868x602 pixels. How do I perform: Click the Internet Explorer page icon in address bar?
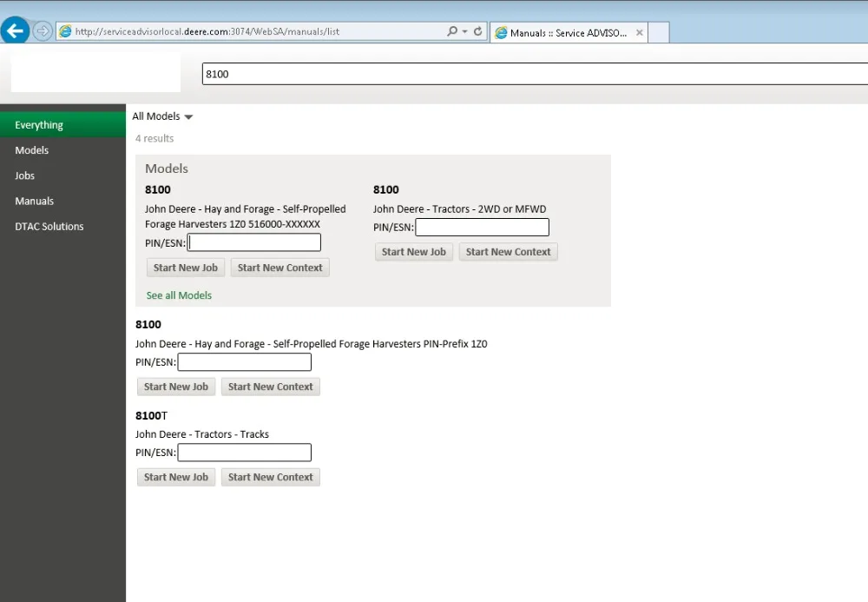65,31
